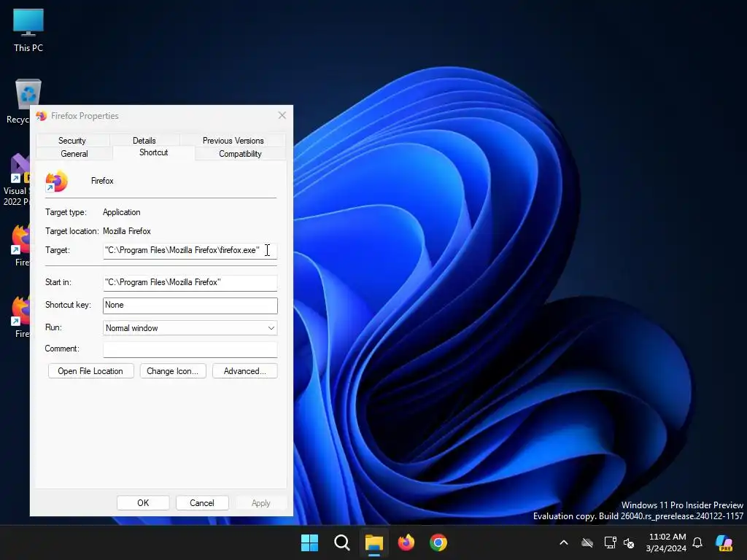Click the OneDrive cloud tray icon
Image resolution: width=747 pixels, height=560 pixels.
tap(587, 542)
